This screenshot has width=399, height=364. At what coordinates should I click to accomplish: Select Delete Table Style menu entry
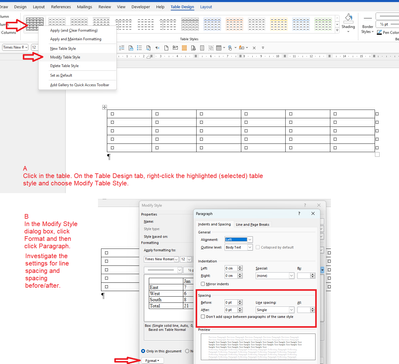64,66
